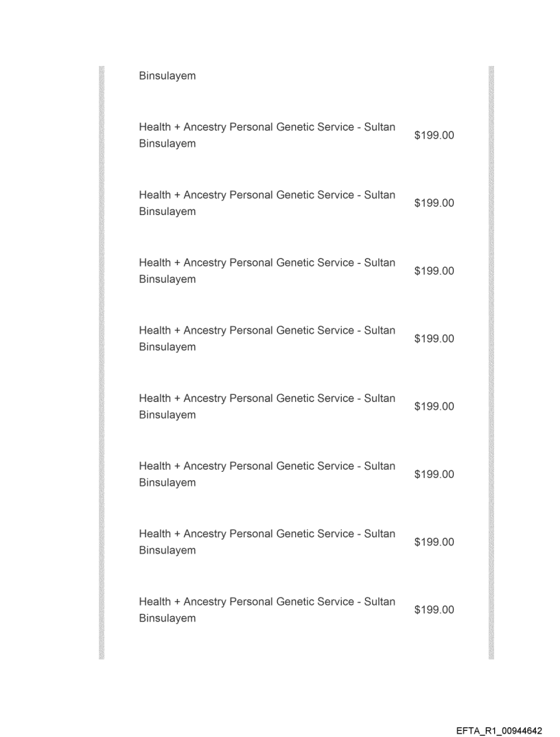Click the sixth Health + Ancestry item description
Viewport: 560px width, 737px height.
[x=266, y=474]
